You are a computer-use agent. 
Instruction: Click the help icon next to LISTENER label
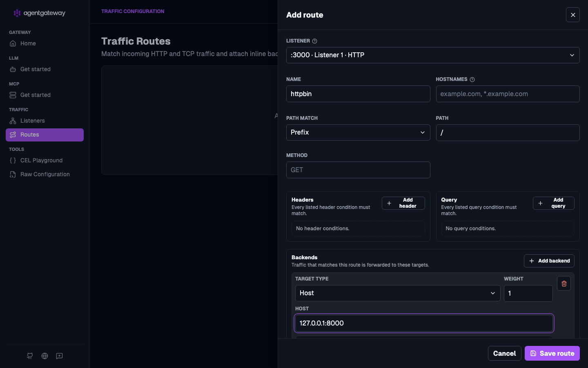[x=314, y=41]
